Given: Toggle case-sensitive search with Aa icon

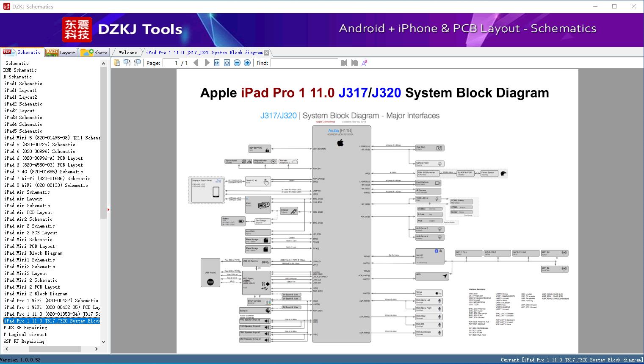Looking at the screenshot, I should (x=364, y=62).
